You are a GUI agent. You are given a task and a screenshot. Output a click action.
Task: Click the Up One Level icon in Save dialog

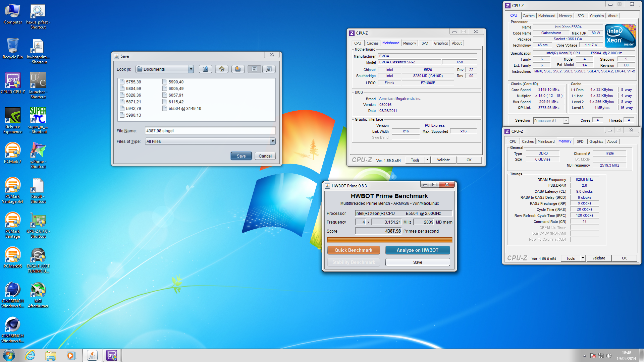tap(205, 69)
